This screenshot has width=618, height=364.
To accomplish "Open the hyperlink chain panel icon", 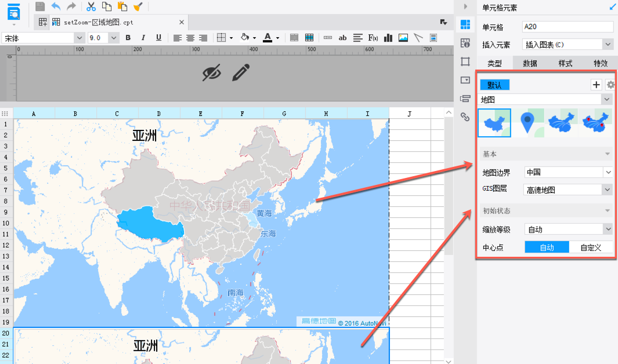I will coord(465,117).
